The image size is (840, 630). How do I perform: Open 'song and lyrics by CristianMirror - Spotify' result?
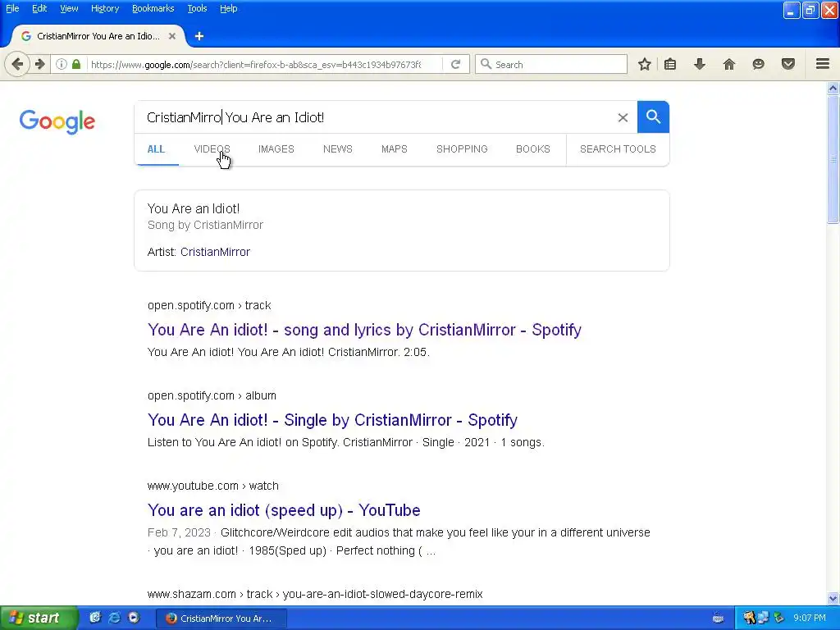point(364,330)
